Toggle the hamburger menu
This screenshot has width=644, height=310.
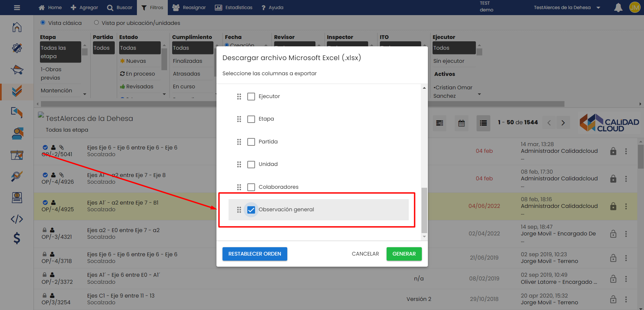point(17,7)
